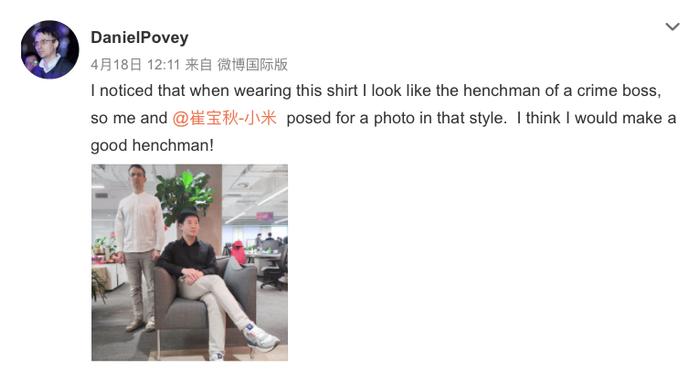The height and width of the screenshot is (370, 700).
Task: Open the @崔宝秋-小米 mention
Action: point(225,118)
